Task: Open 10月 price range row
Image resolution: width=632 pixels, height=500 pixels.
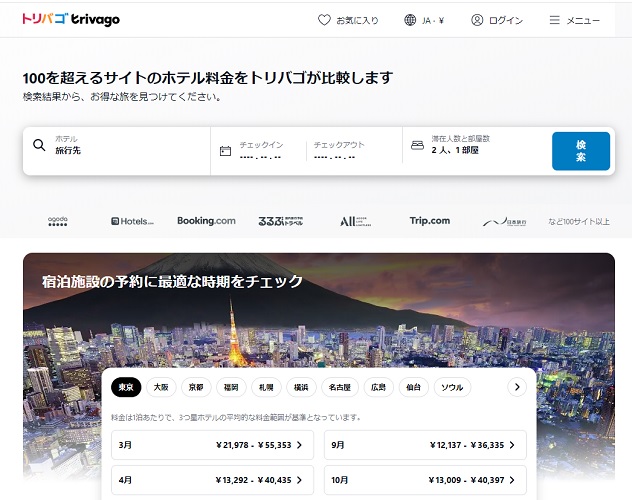Action: (425, 480)
